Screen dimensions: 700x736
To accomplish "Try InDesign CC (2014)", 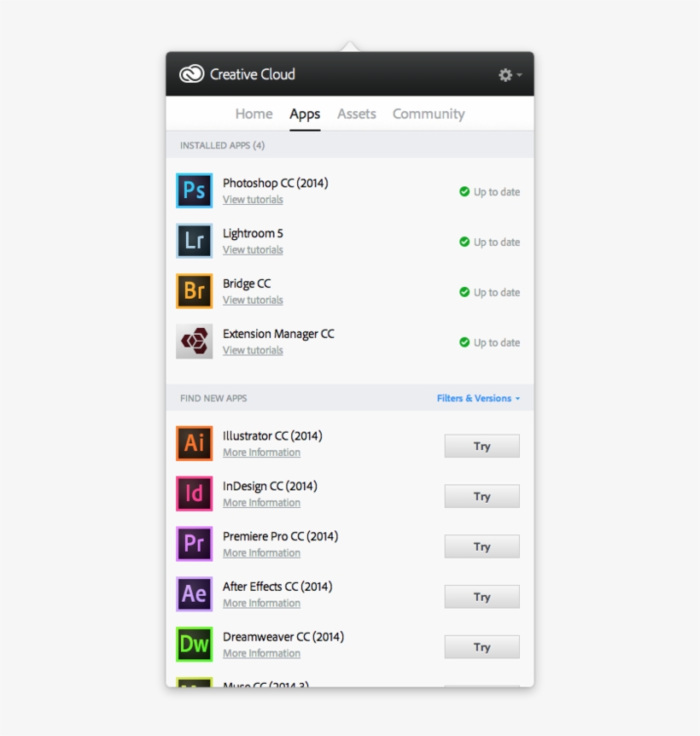I will 481,496.
